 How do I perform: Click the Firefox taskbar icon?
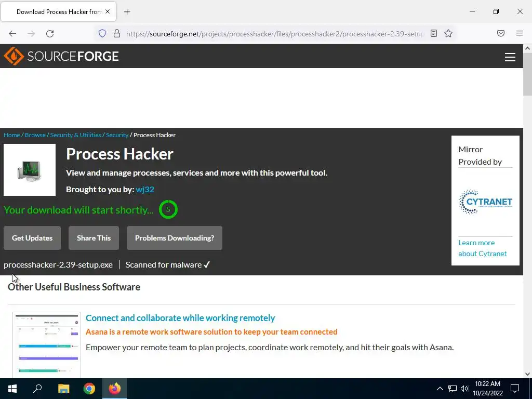pyautogui.click(x=115, y=389)
